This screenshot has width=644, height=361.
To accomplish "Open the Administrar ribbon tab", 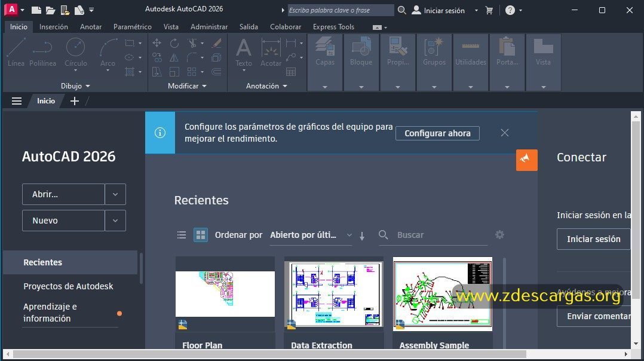I will [209, 27].
